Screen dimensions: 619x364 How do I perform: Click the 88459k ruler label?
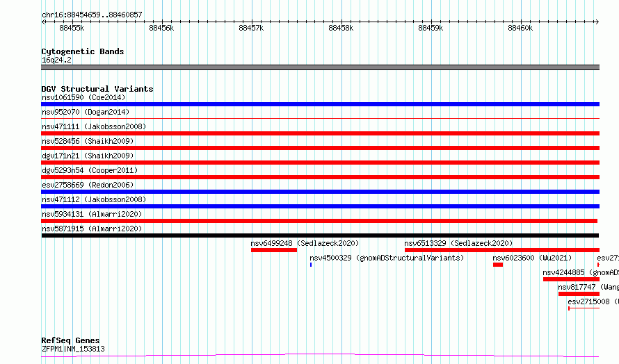[431, 28]
